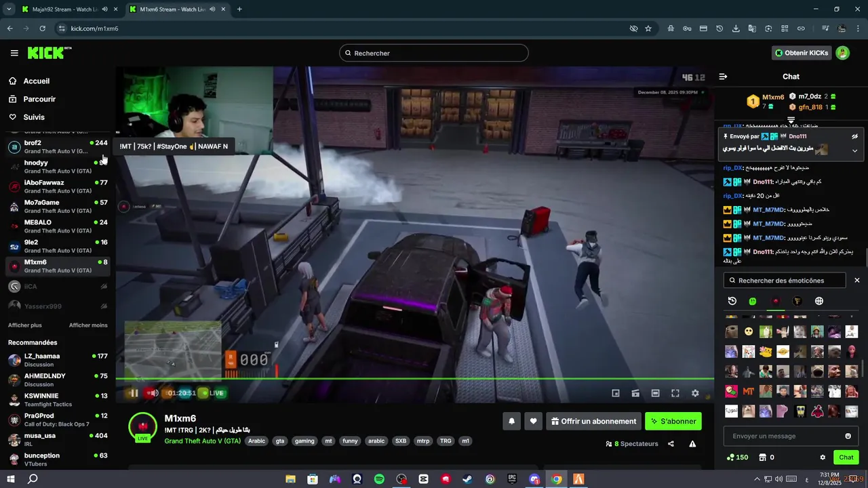Click the KICK logo
The image size is (868, 488).
point(49,53)
